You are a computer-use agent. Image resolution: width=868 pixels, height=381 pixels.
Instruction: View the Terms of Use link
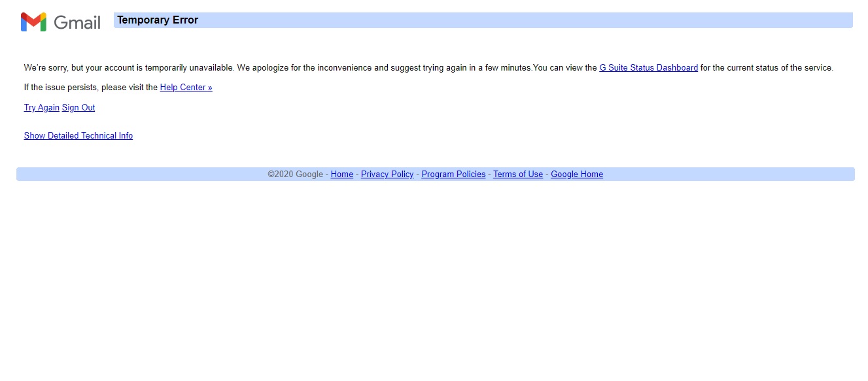coord(517,174)
